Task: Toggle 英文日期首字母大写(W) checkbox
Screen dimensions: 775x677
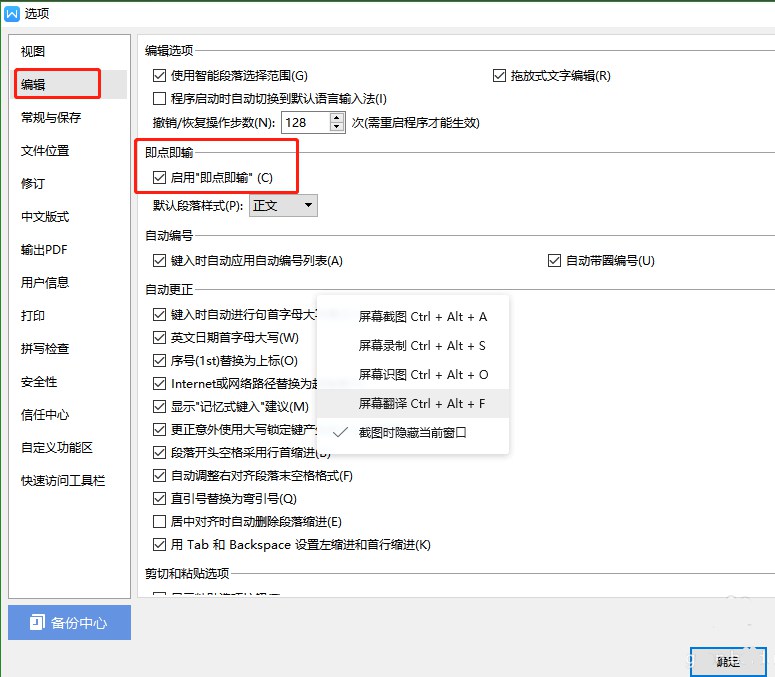Action: (x=159, y=338)
